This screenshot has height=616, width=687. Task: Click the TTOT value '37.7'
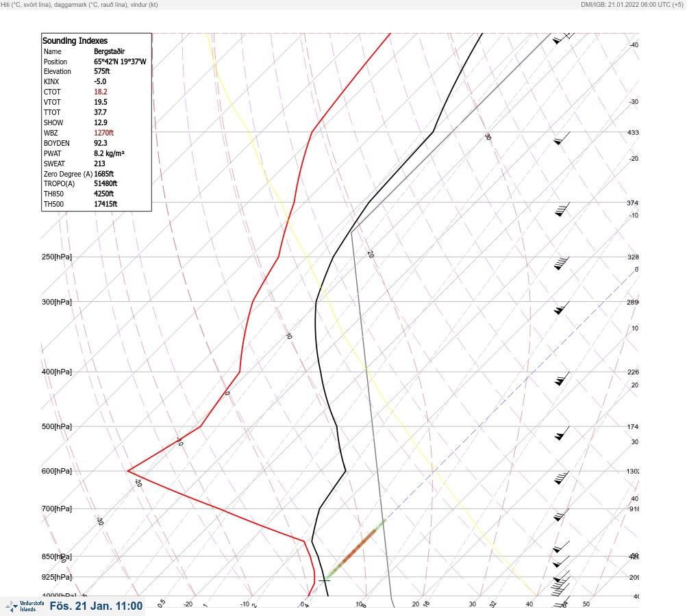[x=100, y=112]
